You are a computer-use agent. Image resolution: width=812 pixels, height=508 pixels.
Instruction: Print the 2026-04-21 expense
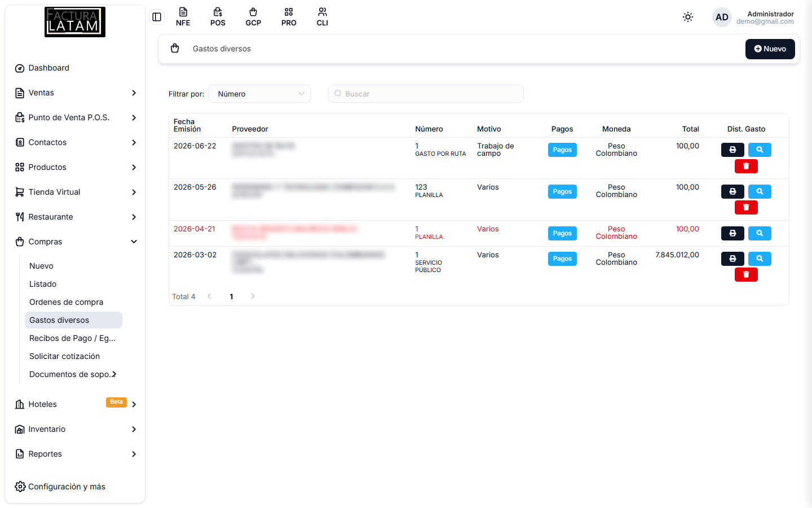(732, 233)
